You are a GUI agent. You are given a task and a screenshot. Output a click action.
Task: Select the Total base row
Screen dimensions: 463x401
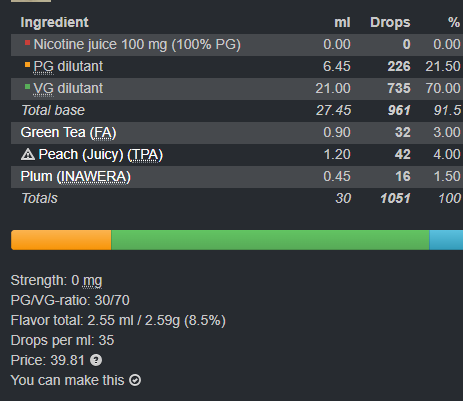pyautogui.click(x=237, y=111)
